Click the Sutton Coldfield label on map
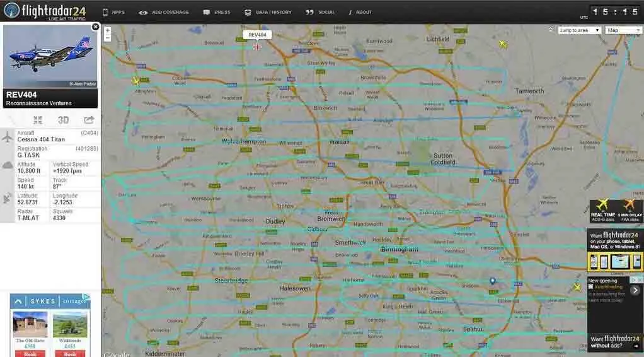This screenshot has width=644, height=357. pyautogui.click(x=443, y=159)
